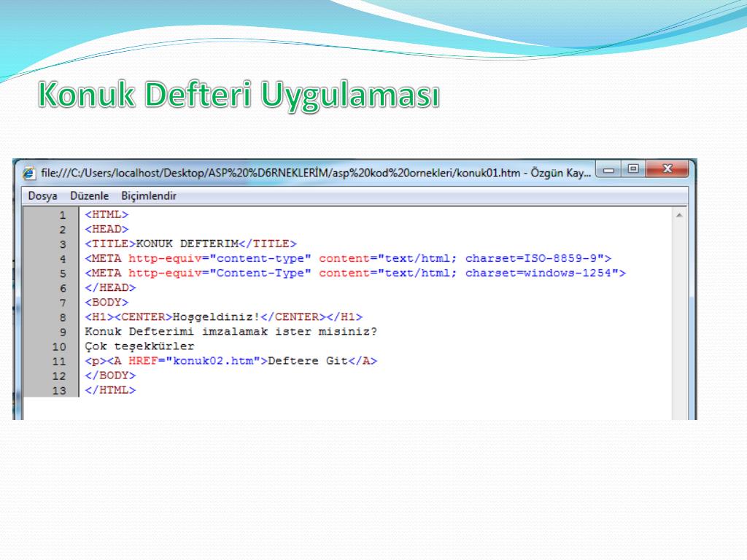Click the KONUK DEFTERIM title text

click(x=187, y=244)
